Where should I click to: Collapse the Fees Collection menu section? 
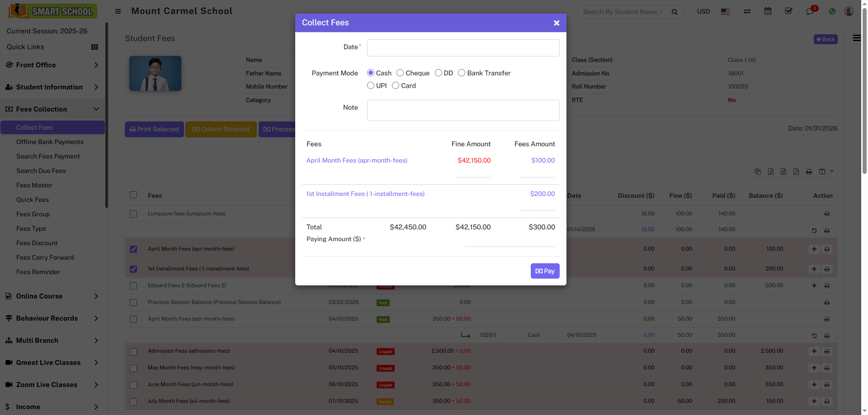click(x=52, y=109)
